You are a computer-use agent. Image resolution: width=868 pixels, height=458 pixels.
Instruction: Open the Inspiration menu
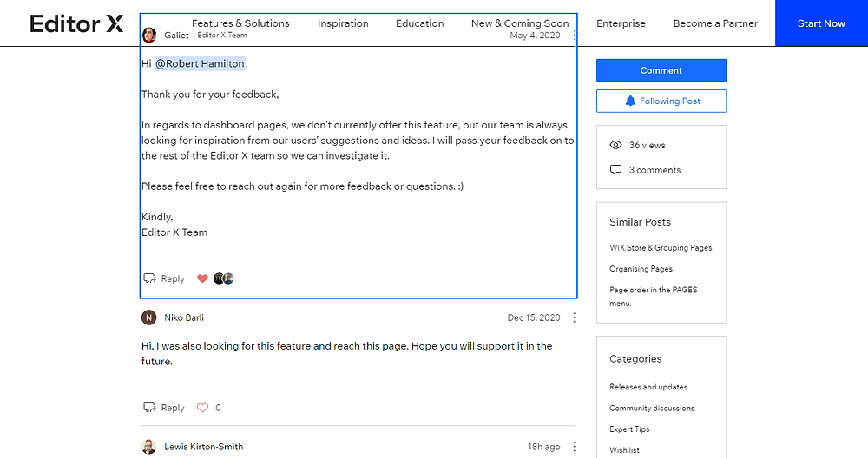[x=343, y=23]
